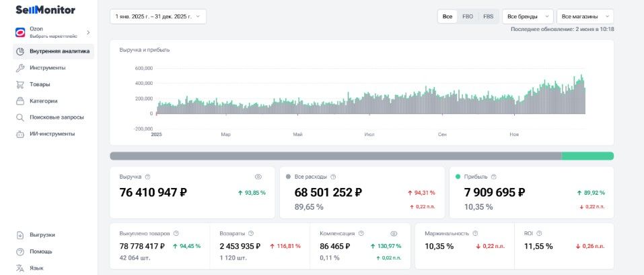Click the Инструменты wrench icon
The height and width of the screenshot is (275, 644).
20,68
